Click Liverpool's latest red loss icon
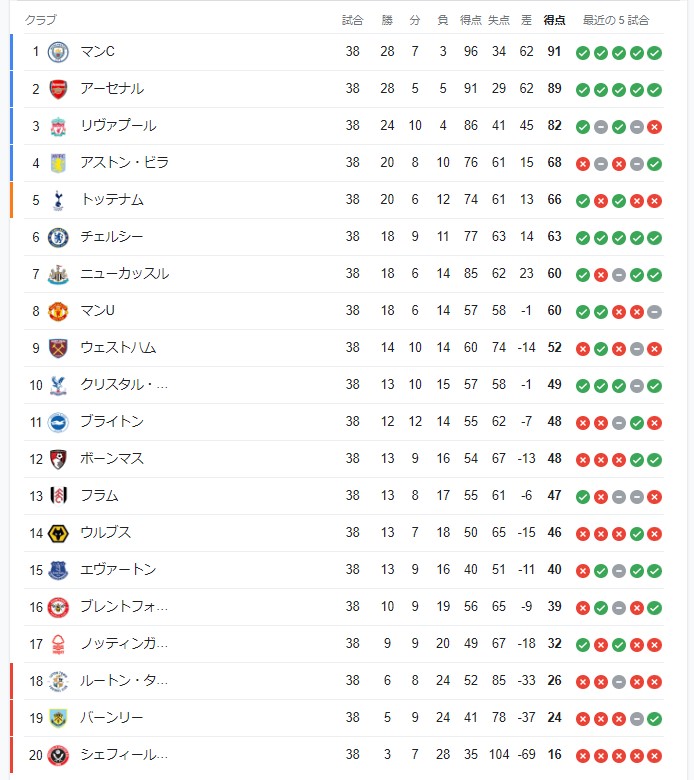Image resolution: width=694 pixels, height=780 pixels. [655, 127]
